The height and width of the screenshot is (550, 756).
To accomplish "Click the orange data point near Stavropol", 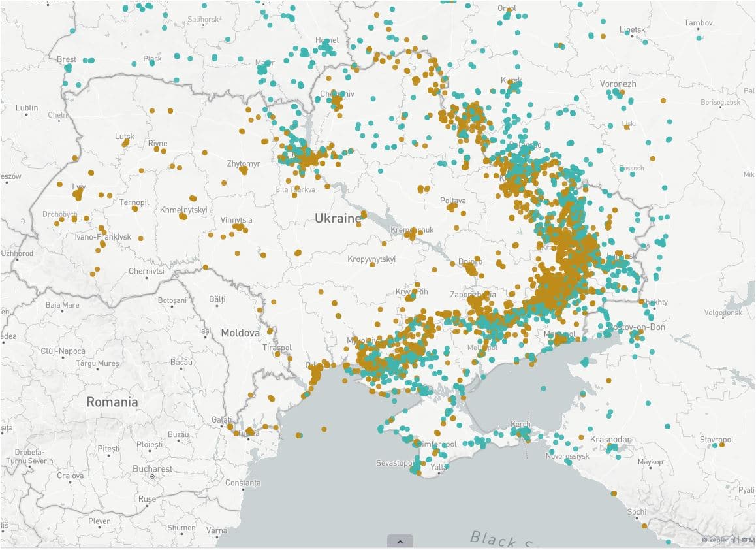I will tap(722, 445).
